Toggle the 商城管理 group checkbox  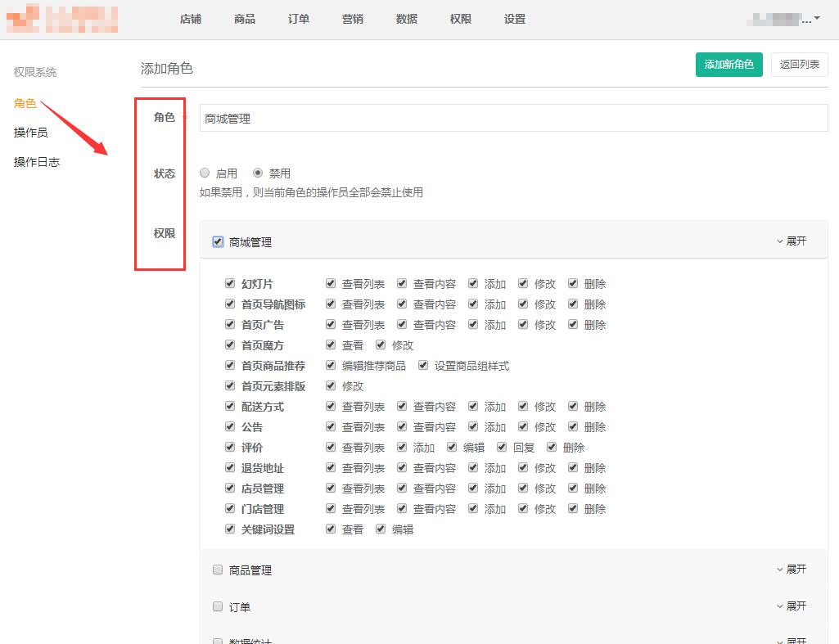tap(218, 242)
